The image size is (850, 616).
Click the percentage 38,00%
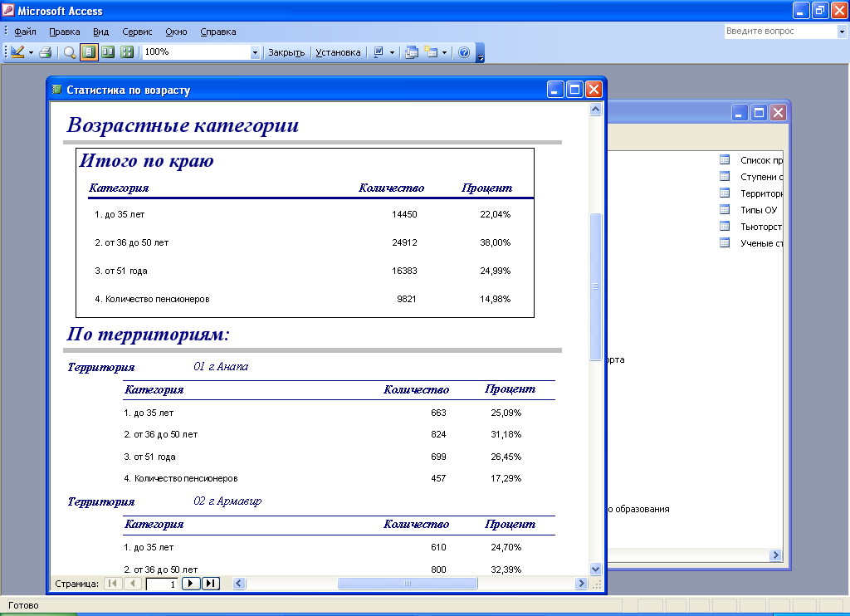[495, 242]
